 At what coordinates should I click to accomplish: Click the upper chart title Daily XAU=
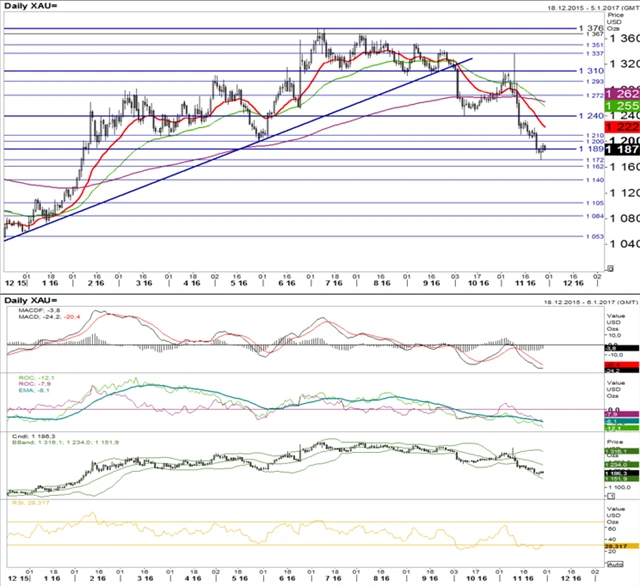31,8
